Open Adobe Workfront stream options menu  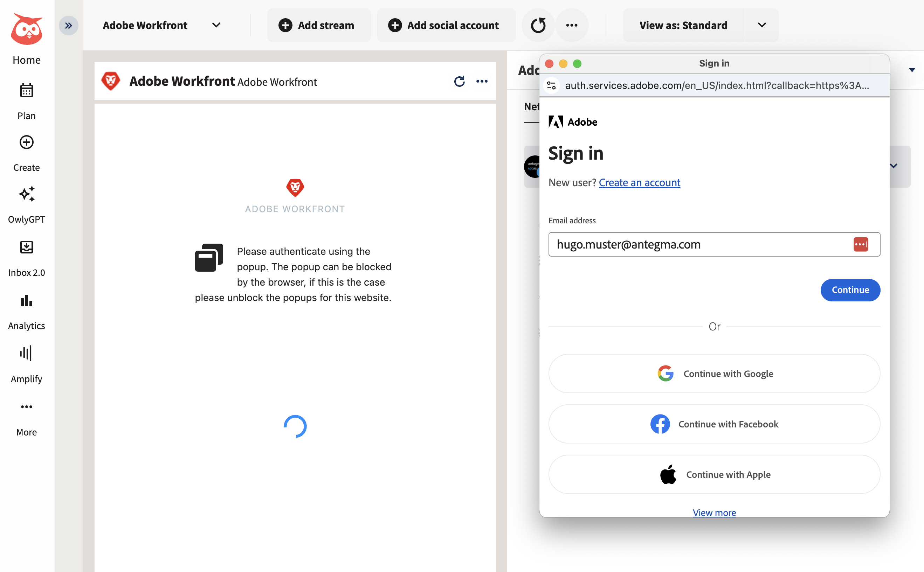click(x=482, y=81)
